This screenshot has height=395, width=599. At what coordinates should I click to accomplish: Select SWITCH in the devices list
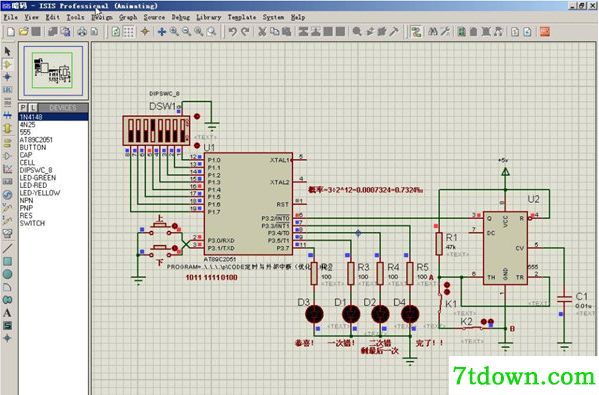tap(53, 223)
